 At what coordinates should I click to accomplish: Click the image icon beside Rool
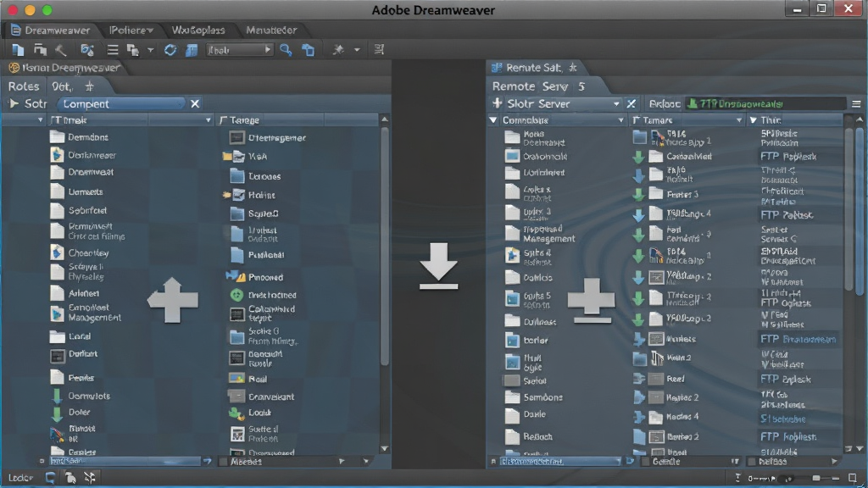236,379
